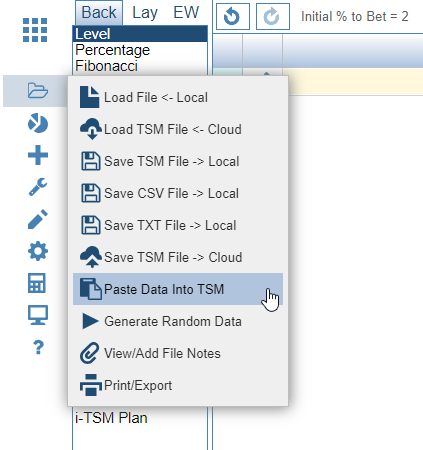Switch to the EW tab
This screenshot has width=423, height=450.
(186, 13)
